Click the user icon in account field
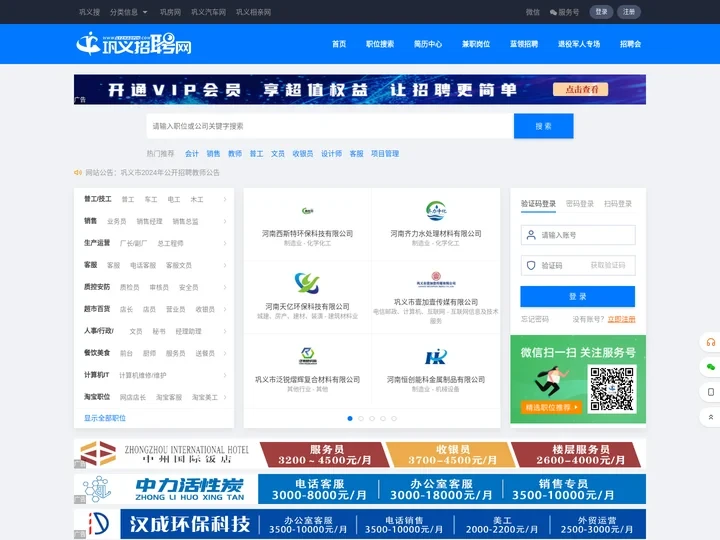The height and width of the screenshot is (540, 720). click(531, 235)
